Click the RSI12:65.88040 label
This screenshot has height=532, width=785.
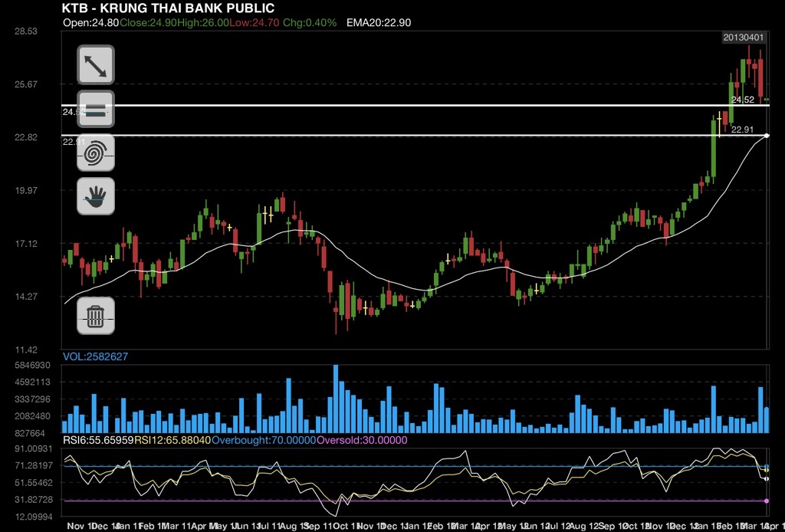(172, 441)
